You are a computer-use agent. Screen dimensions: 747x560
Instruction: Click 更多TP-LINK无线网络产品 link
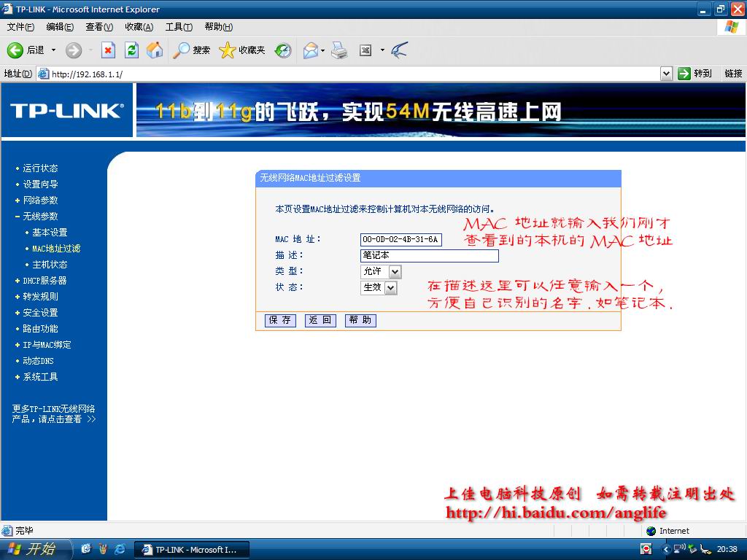pos(54,414)
